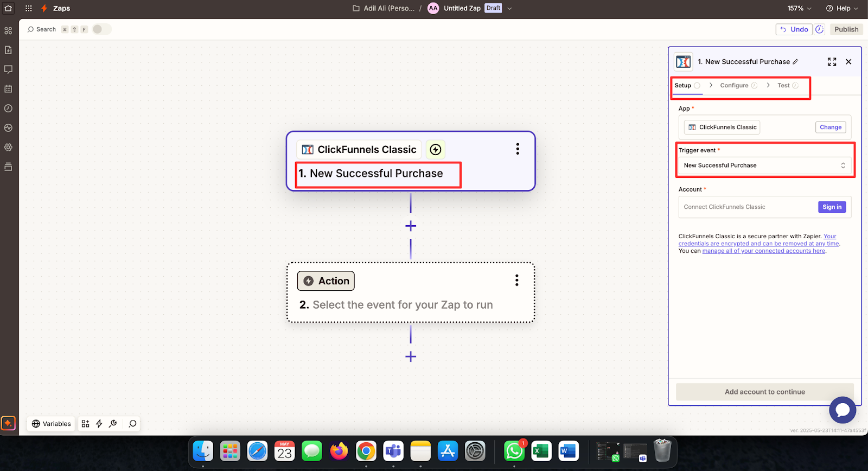The width and height of the screenshot is (868, 471).
Task: Open the activity pulse icon in sidebar
Action: [8, 128]
